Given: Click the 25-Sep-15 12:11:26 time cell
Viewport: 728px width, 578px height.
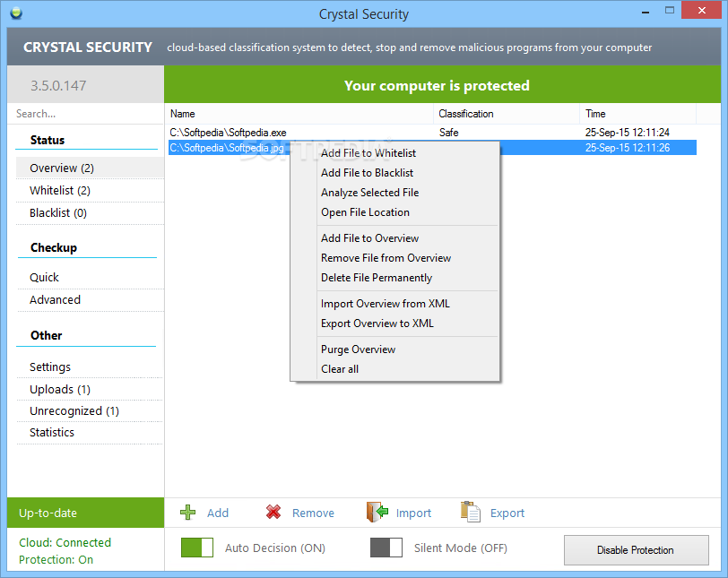Looking at the screenshot, I should tap(627, 148).
